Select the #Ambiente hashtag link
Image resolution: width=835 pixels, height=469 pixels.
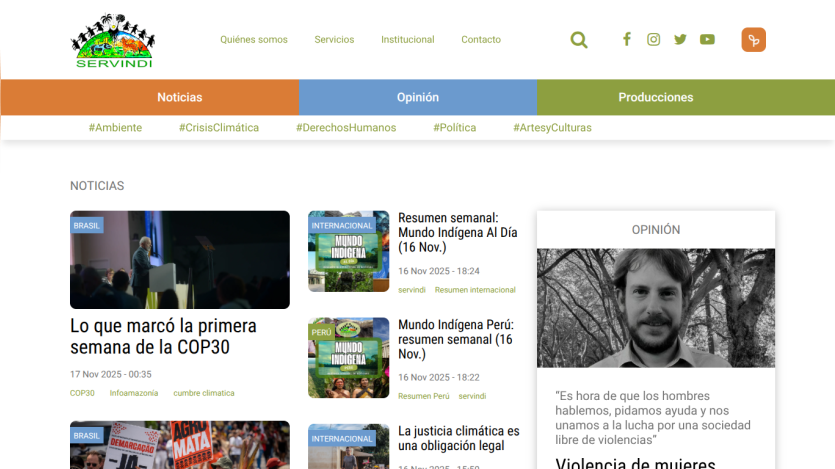116,128
